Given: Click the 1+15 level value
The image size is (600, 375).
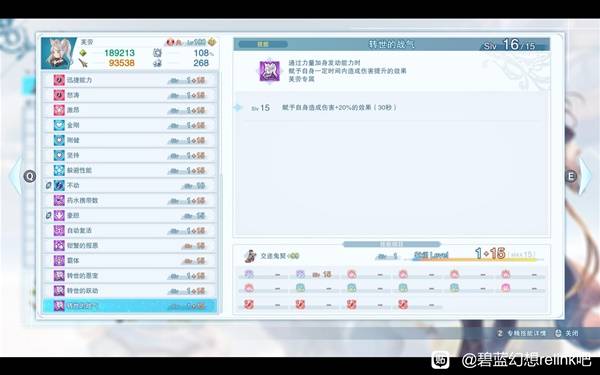Looking at the screenshot, I should click(x=490, y=253).
